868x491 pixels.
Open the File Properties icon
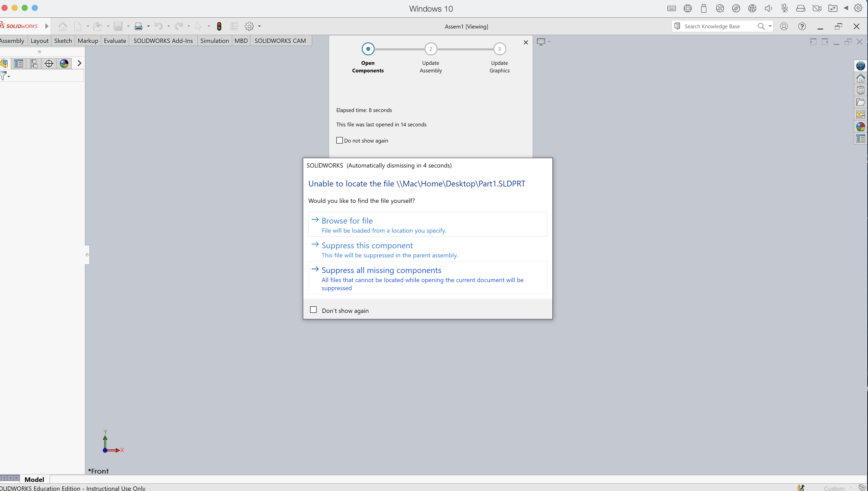point(234,26)
